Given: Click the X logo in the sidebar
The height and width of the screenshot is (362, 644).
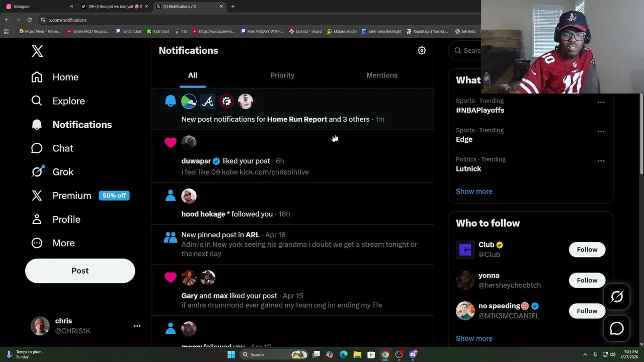Looking at the screenshot, I should [x=37, y=51].
